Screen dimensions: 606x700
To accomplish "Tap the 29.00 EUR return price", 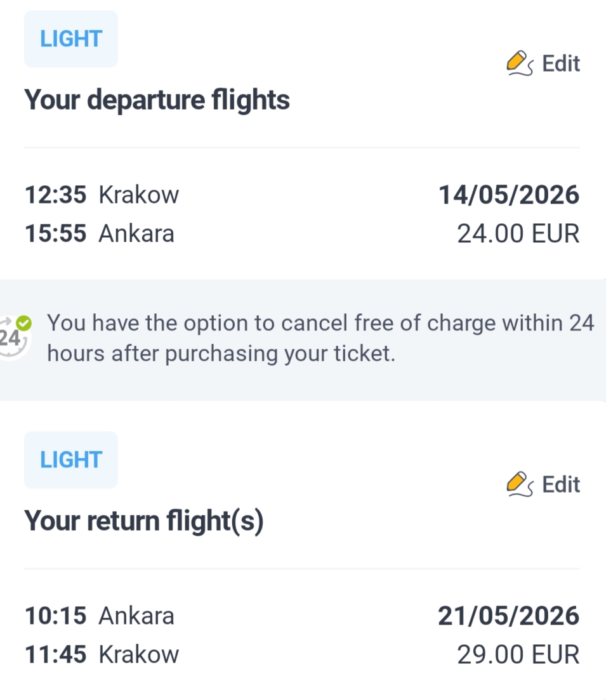I will (518, 654).
